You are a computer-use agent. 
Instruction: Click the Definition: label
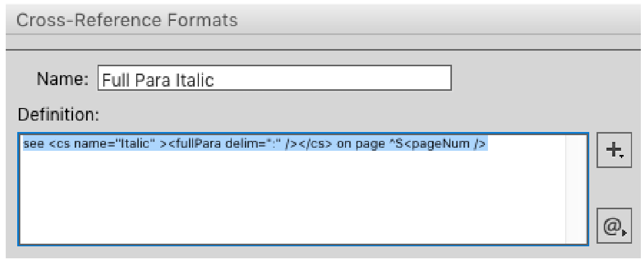pyautogui.click(x=58, y=113)
